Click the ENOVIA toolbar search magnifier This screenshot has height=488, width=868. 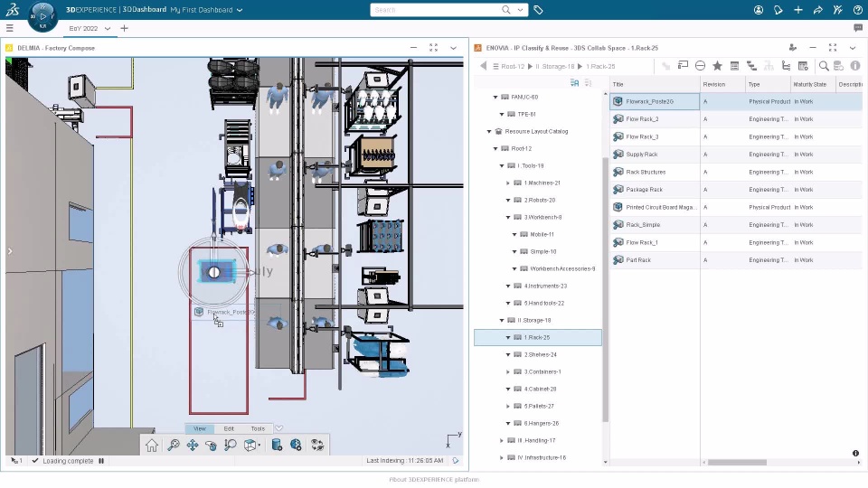(824, 66)
